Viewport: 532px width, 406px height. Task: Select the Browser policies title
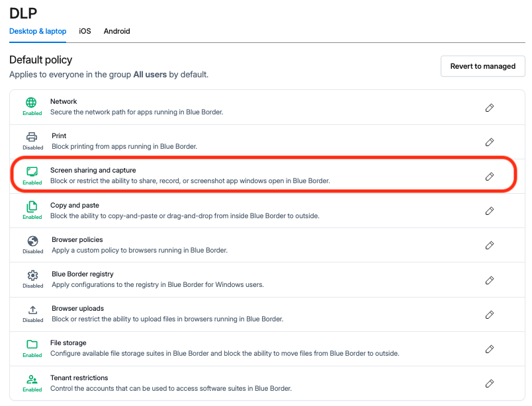(77, 239)
